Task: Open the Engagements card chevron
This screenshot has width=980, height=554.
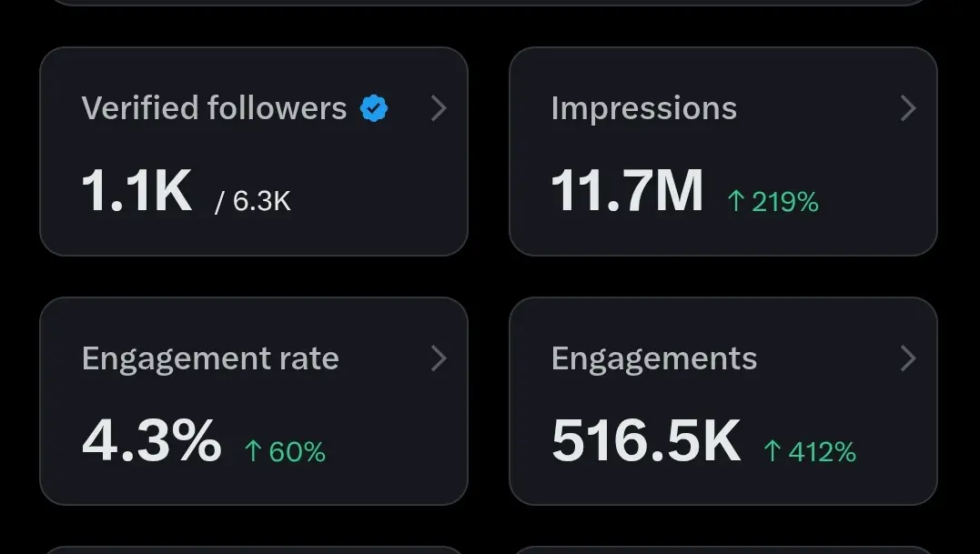Action: point(907,358)
